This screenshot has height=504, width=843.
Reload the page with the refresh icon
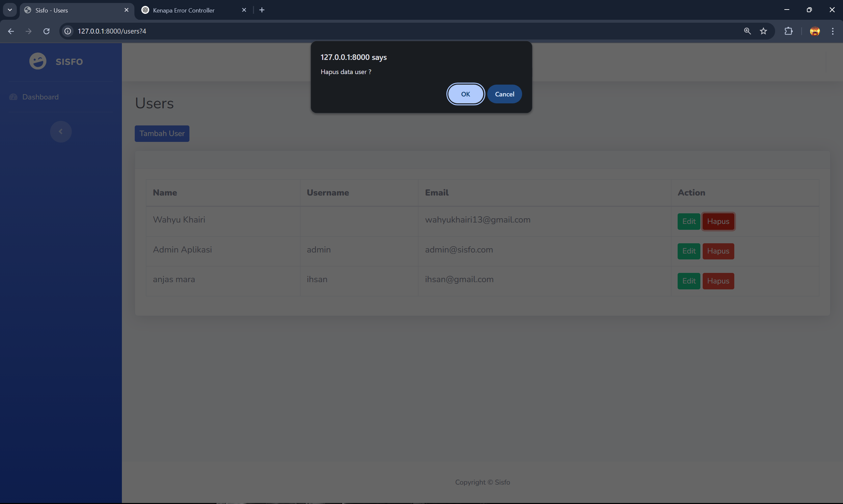(x=46, y=31)
